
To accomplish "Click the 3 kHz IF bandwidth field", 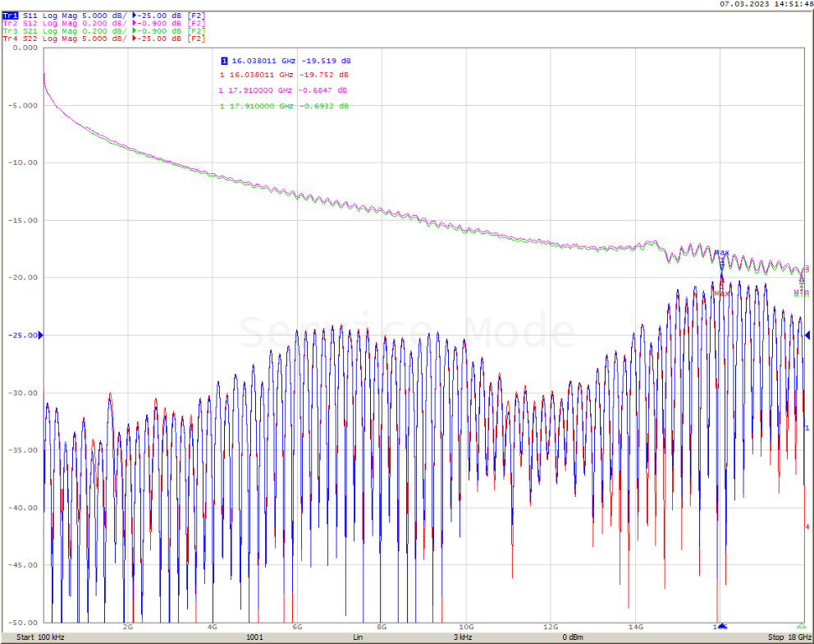I will (x=461, y=637).
